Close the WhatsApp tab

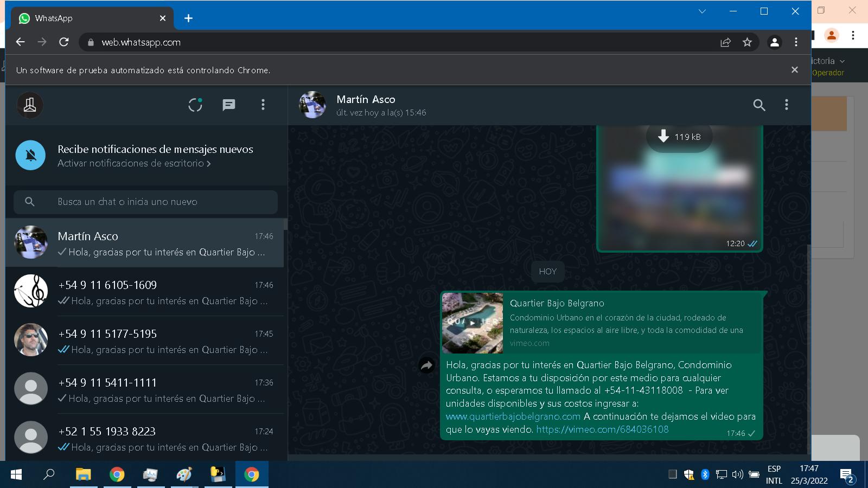coord(163,18)
